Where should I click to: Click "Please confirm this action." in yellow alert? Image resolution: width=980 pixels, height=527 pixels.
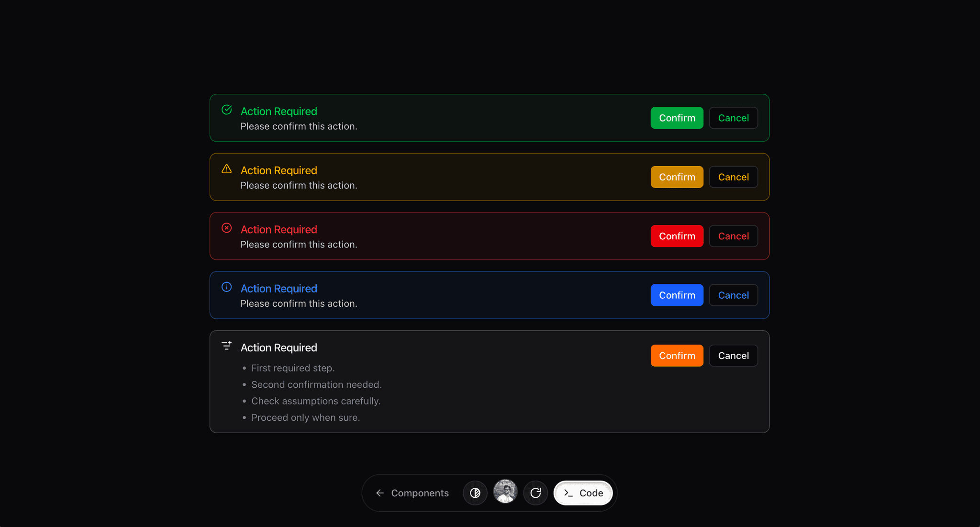(299, 185)
